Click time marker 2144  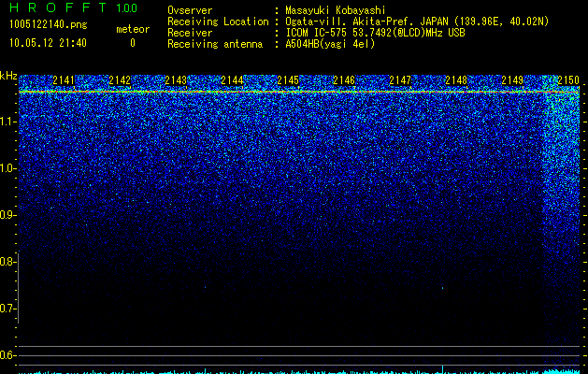tap(232, 79)
